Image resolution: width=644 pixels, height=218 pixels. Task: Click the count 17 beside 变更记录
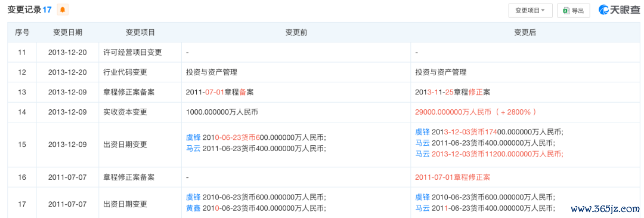47,10
